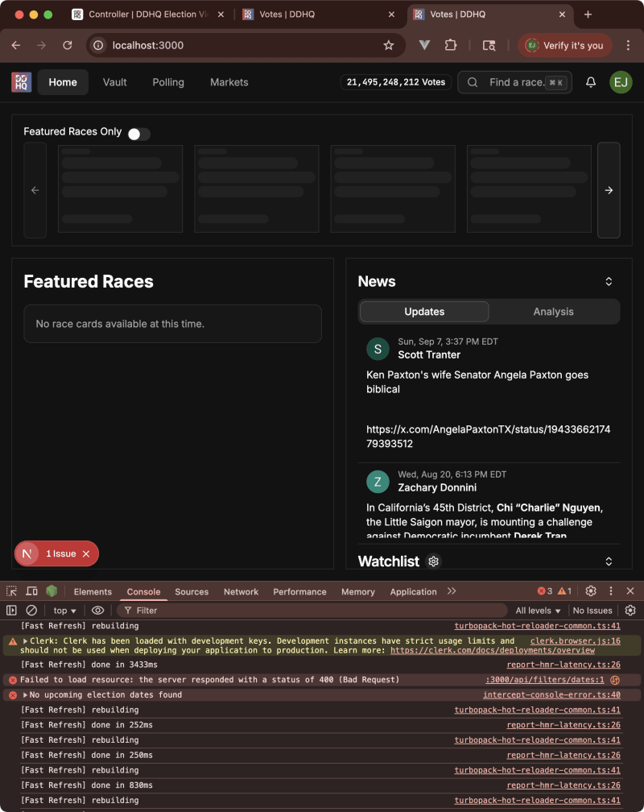Open the notifications bell
The image size is (644, 812).
pyautogui.click(x=590, y=81)
